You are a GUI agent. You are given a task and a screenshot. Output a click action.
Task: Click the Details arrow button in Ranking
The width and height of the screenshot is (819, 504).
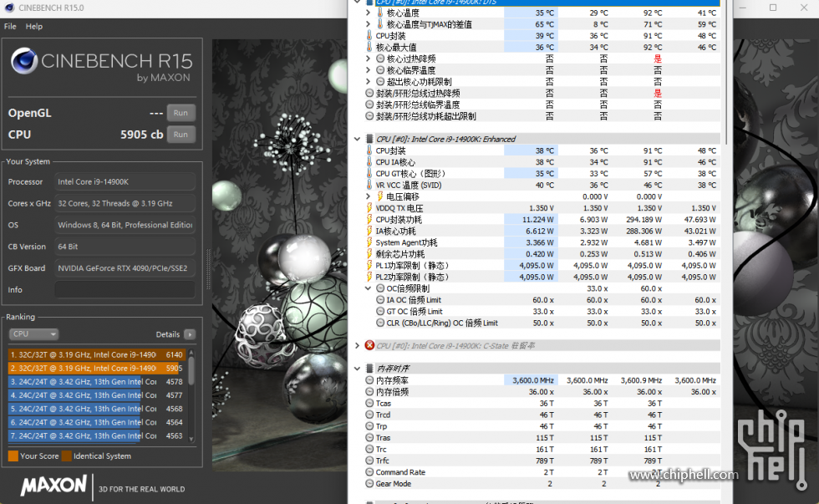tap(190, 334)
